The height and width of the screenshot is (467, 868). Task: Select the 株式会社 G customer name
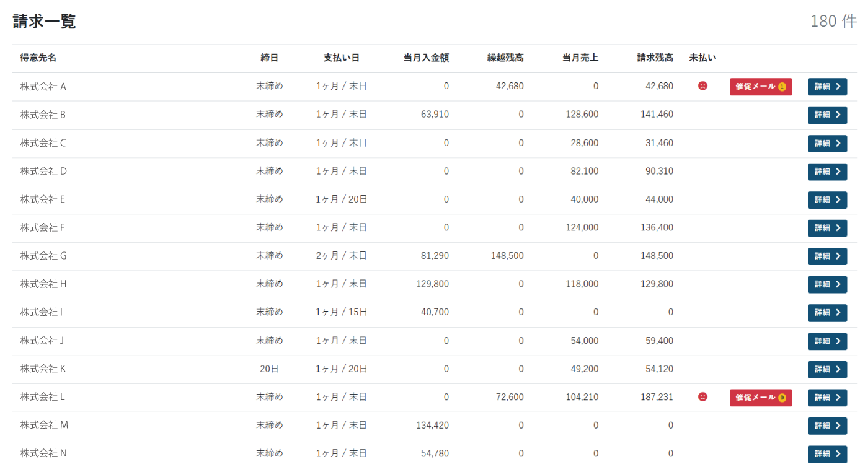pyautogui.click(x=43, y=256)
